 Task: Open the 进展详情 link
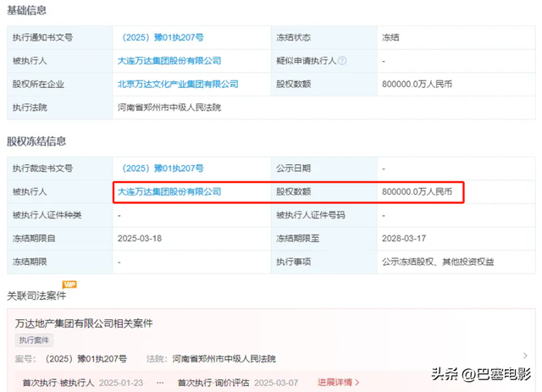[339, 383]
